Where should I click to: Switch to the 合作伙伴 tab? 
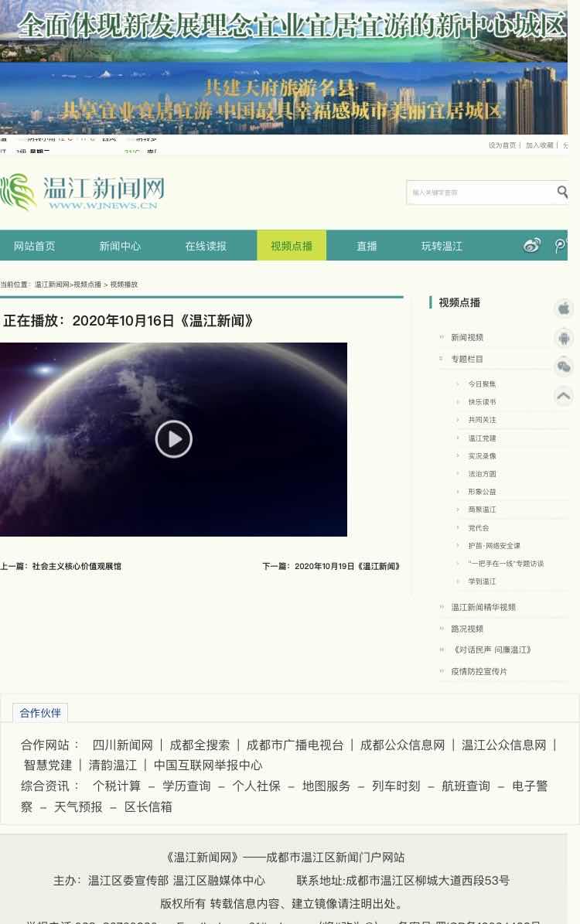pyautogui.click(x=40, y=713)
